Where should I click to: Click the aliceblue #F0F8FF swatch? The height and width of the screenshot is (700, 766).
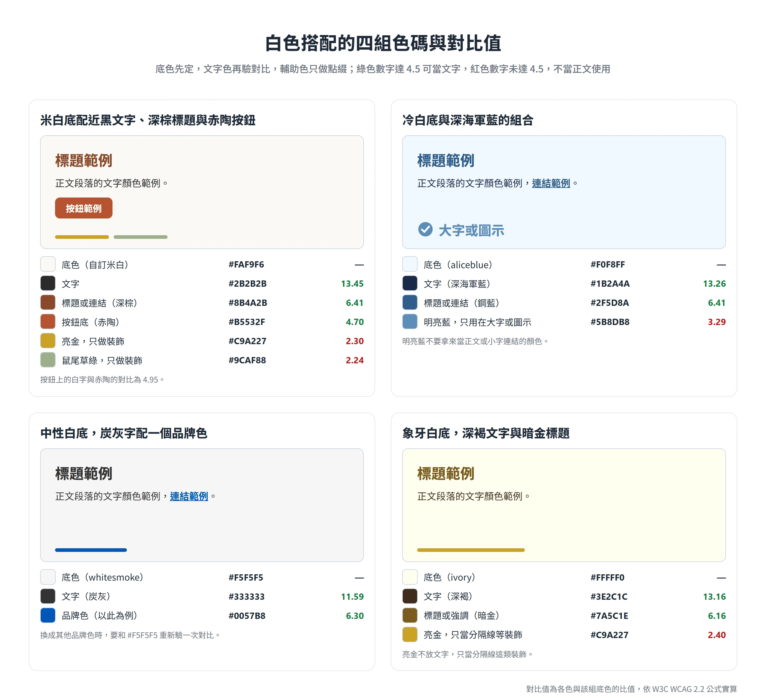[x=410, y=264]
